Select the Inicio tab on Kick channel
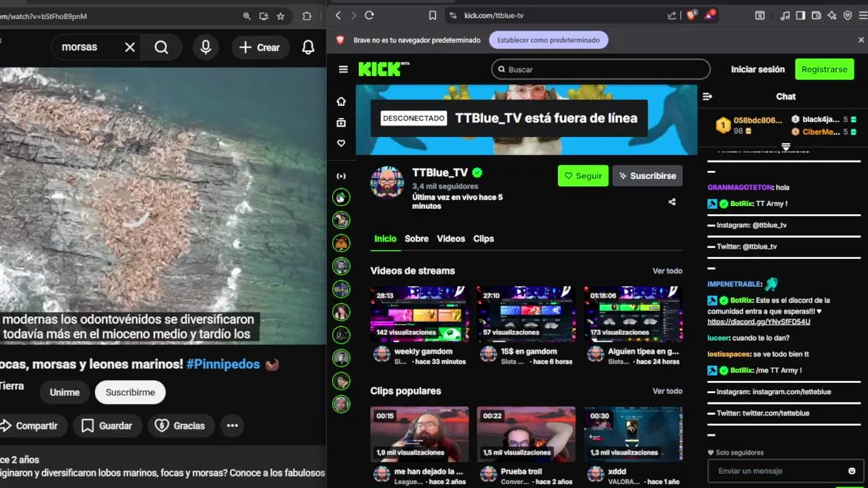The width and height of the screenshot is (868, 488). 385,239
